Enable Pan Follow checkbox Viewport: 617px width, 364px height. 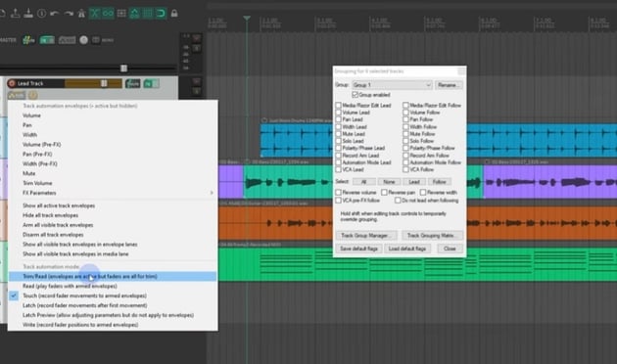pyautogui.click(x=405, y=119)
